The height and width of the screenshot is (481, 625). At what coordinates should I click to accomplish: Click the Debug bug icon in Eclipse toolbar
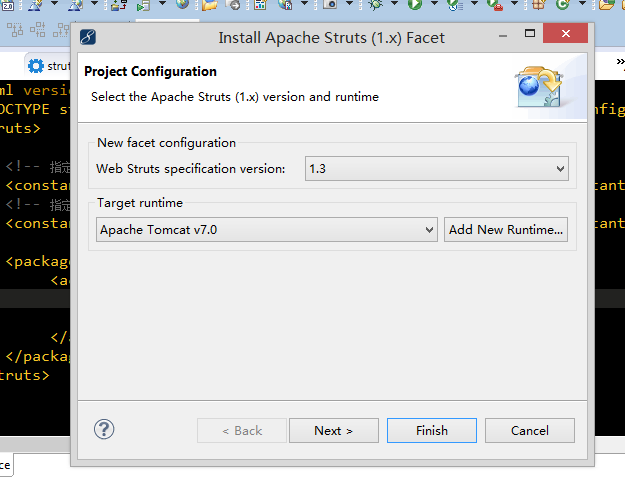375,4
